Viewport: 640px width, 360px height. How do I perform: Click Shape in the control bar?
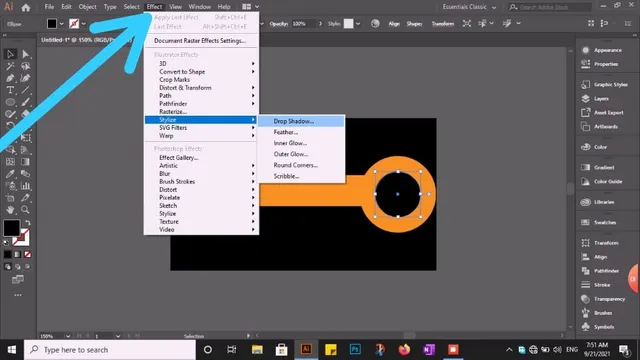(x=414, y=24)
